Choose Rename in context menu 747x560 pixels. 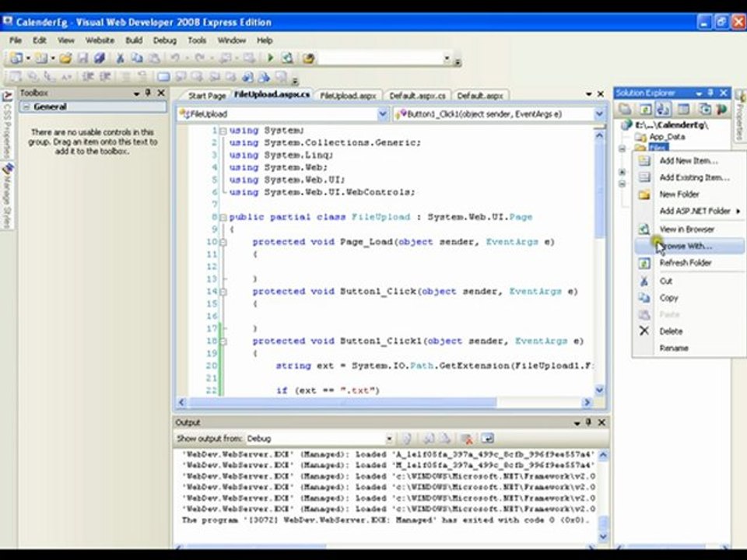tap(689, 348)
